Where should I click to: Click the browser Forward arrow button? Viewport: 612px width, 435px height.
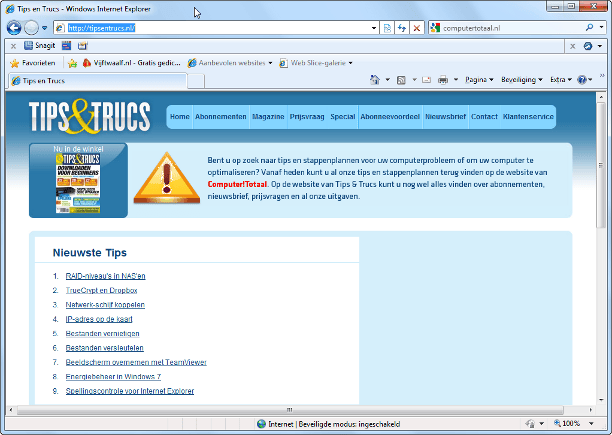pos(31,28)
